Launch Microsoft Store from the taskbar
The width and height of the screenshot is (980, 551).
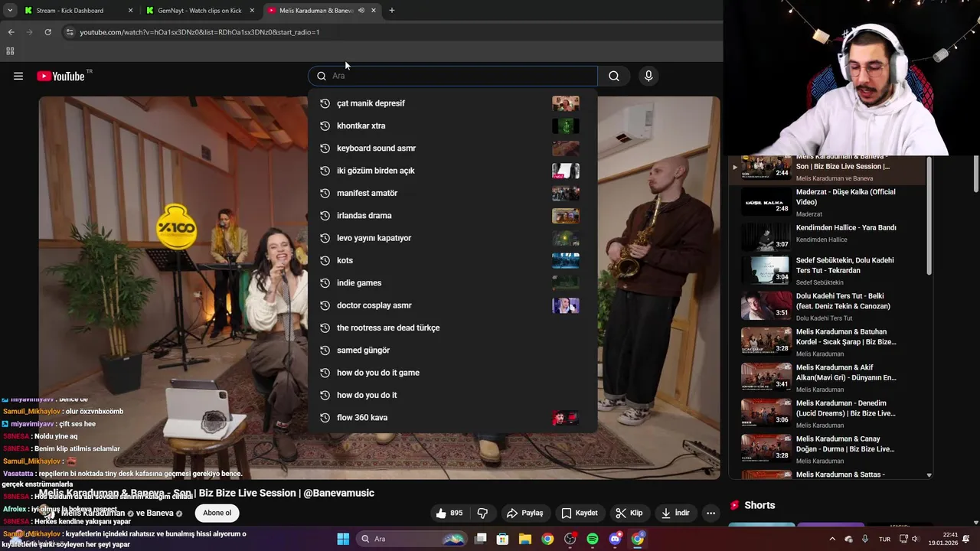pos(503,539)
